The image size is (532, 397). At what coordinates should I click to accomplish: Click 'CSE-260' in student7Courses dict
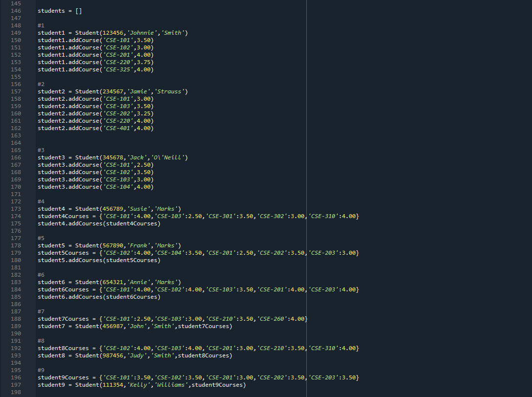(272, 319)
